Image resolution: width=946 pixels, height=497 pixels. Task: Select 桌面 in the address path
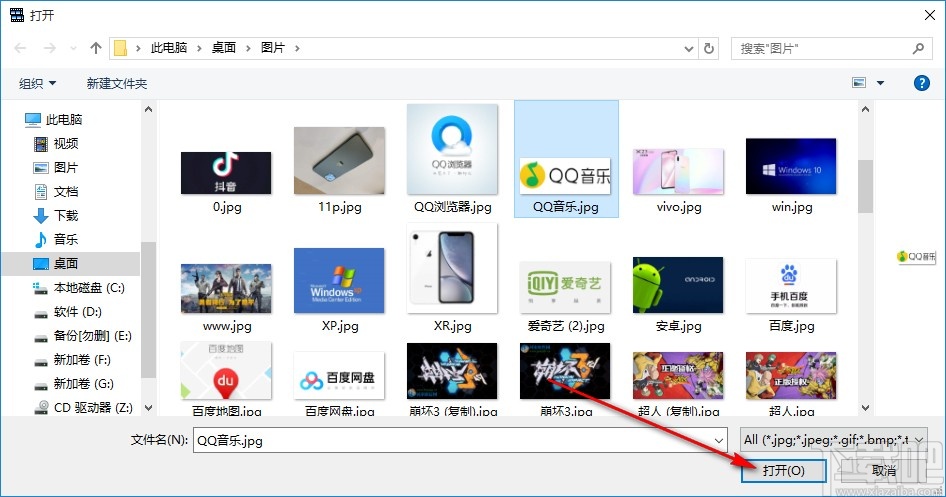pyautogui.click(x=224, y=48)
